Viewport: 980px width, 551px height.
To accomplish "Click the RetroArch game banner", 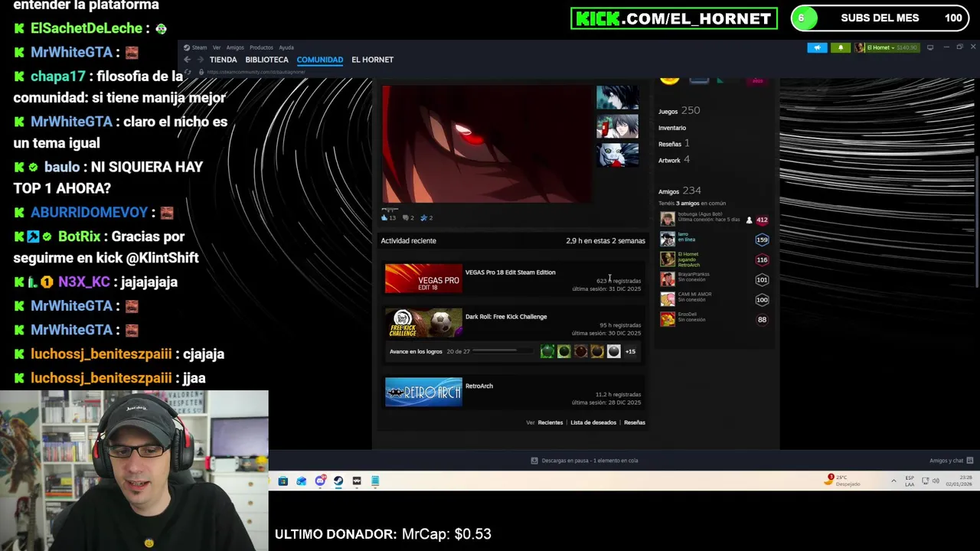I will 423,392.
